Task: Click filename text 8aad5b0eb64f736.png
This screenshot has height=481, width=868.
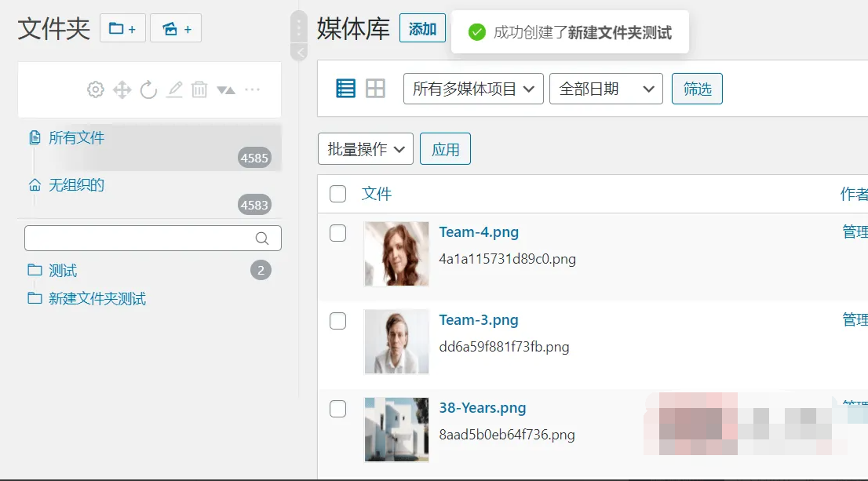Action: coord(507,435)
